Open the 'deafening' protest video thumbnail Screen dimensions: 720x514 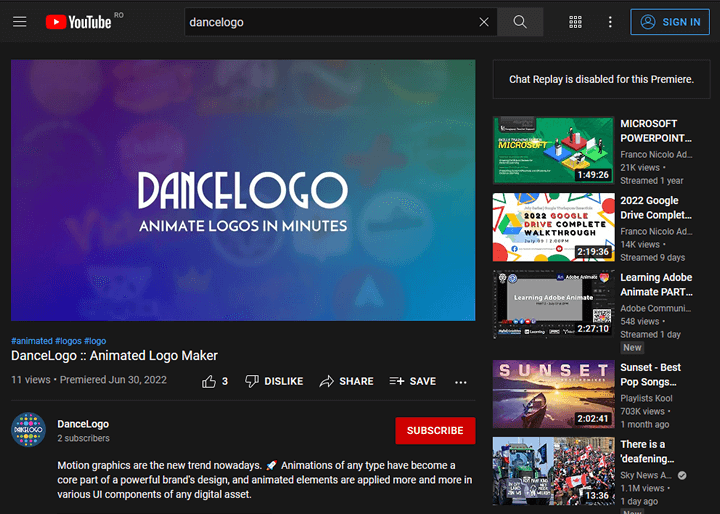coord(553,471)
